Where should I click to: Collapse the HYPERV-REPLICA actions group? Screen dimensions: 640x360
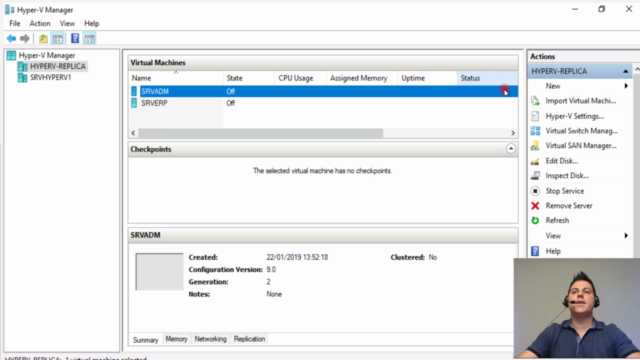pyautogui.click(x=625, y=71)
